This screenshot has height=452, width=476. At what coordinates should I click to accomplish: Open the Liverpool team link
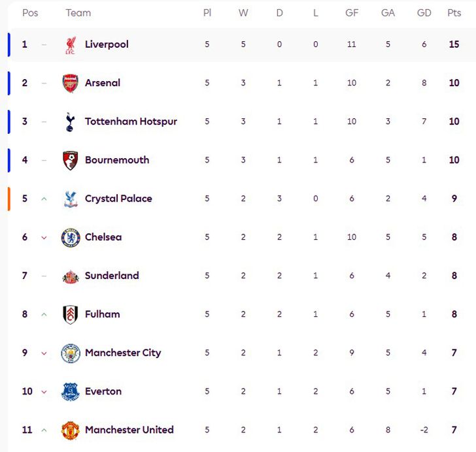[x=107, y=44]
